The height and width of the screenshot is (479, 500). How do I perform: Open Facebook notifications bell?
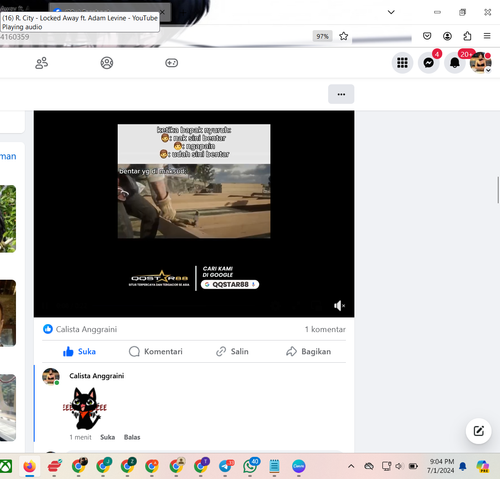[x=455, y=63]
